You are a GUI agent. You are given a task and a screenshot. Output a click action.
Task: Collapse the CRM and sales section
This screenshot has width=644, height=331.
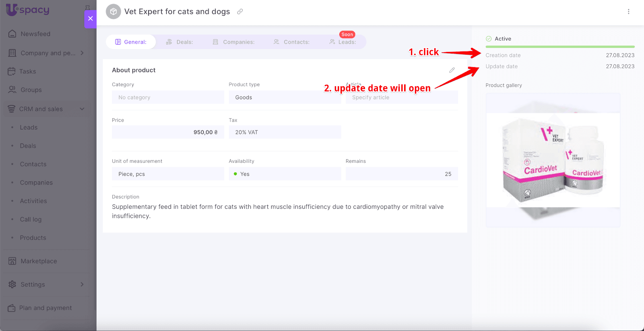[x=82, y=109]
